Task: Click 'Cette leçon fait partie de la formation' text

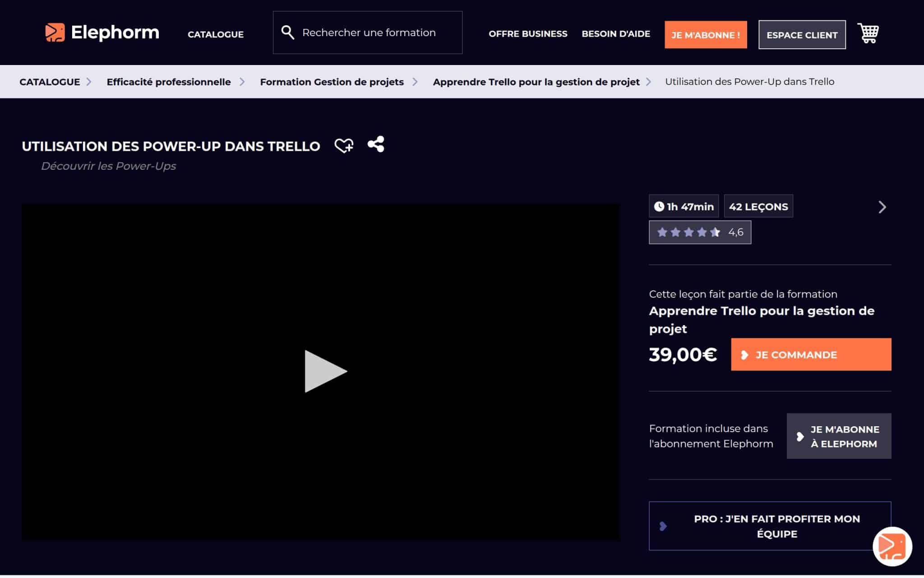Action: pyautogui.click(x=743, y=294)
